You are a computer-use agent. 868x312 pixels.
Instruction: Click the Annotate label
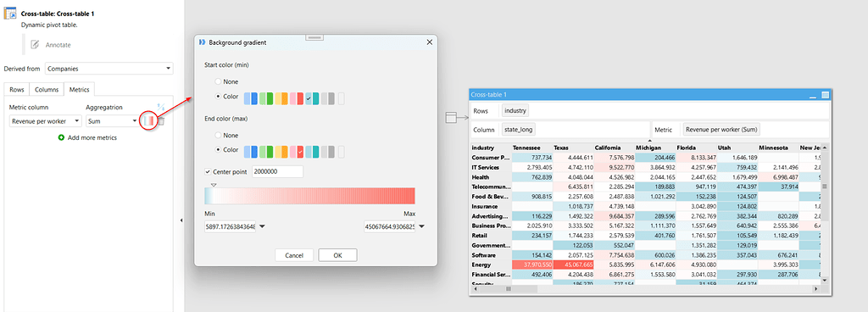point(58,45)
